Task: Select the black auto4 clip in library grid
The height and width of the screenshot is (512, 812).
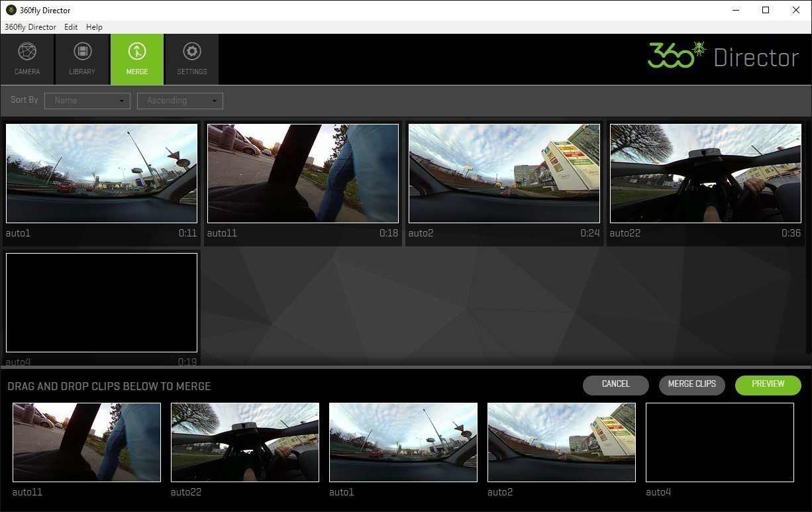Action: point(101,303)
